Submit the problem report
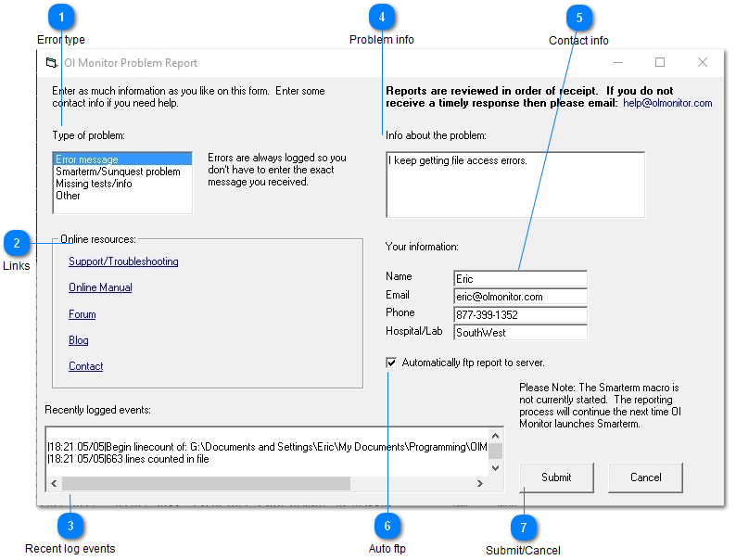Viewport: 736px width, 560px height. click(556, 477)
